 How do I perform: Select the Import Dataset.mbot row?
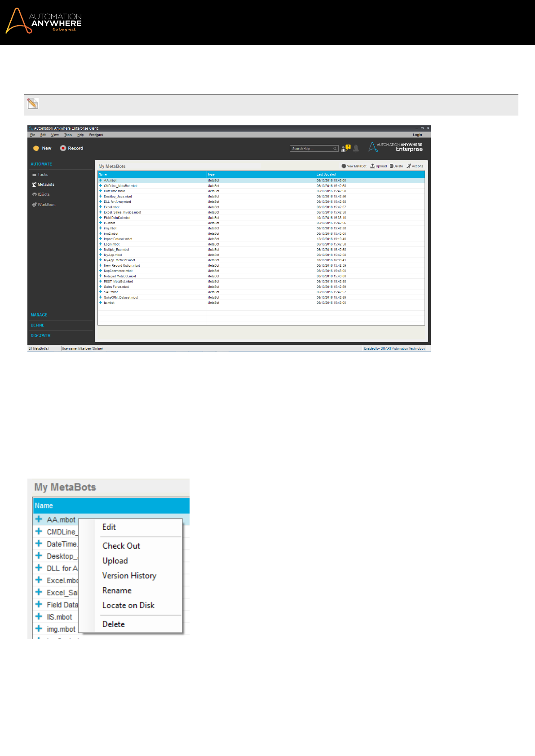[261, 239]
